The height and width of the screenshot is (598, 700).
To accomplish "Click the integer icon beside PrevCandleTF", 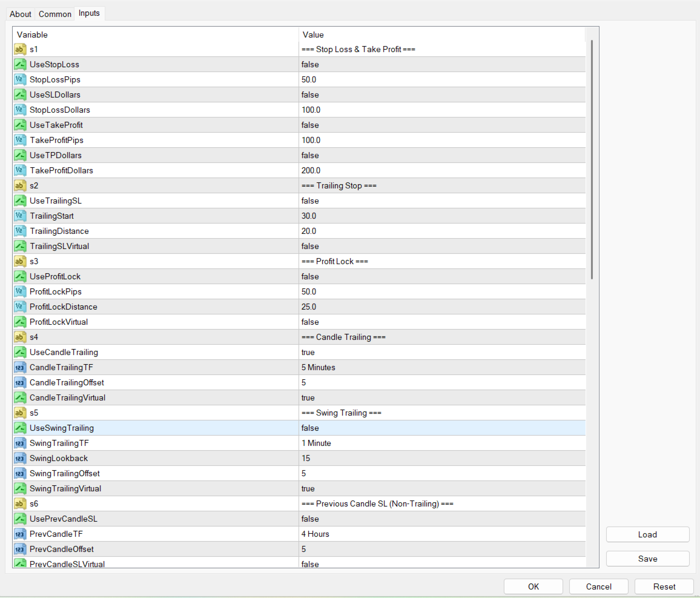I will (x=20, y=534).
